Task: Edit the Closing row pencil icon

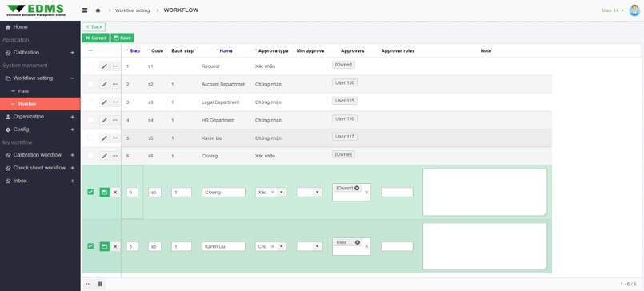Action: pos(104,156)
